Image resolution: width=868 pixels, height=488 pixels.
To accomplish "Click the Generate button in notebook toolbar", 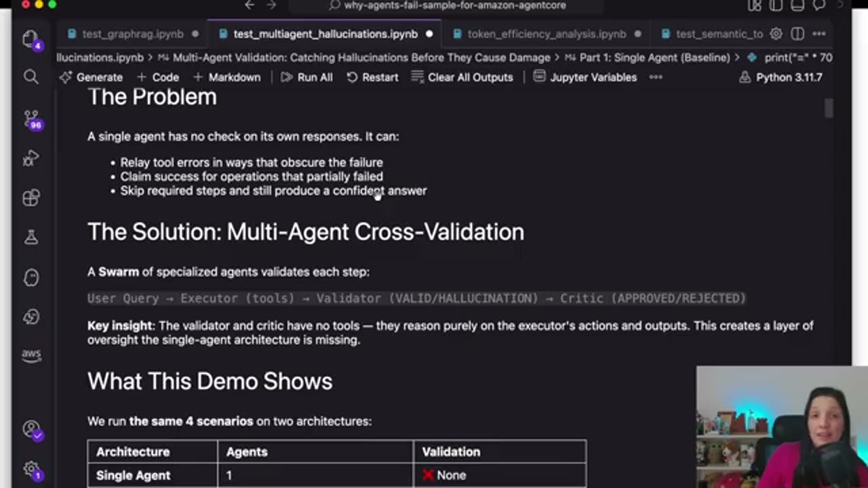I will (92, 77).
